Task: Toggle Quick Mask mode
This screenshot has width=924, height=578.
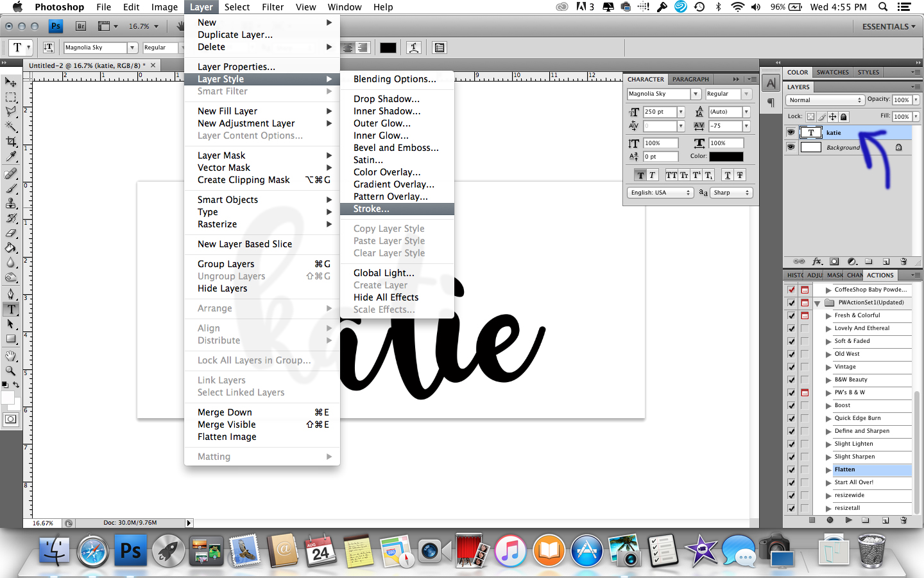Action: click(x=11, y=419)
